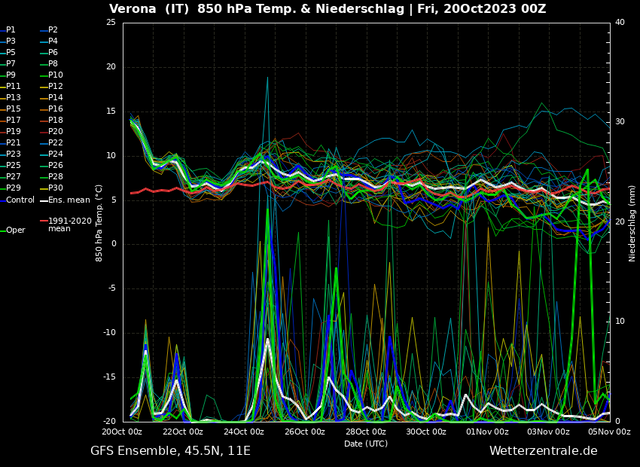Click the red line swatch beside '1991-2020 mean'
Viewport: 640px width, 467px height.
point(44,221)
